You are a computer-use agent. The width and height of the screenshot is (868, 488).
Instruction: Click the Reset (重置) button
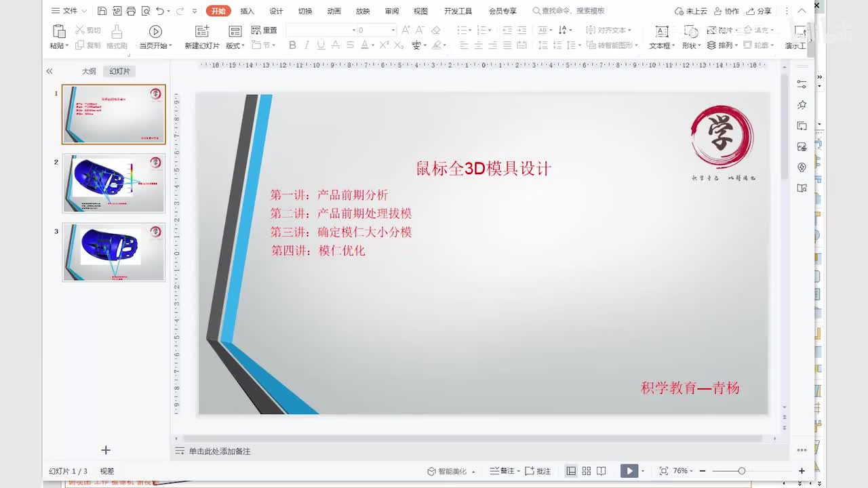pyautogui.click(x=264, y=30)
